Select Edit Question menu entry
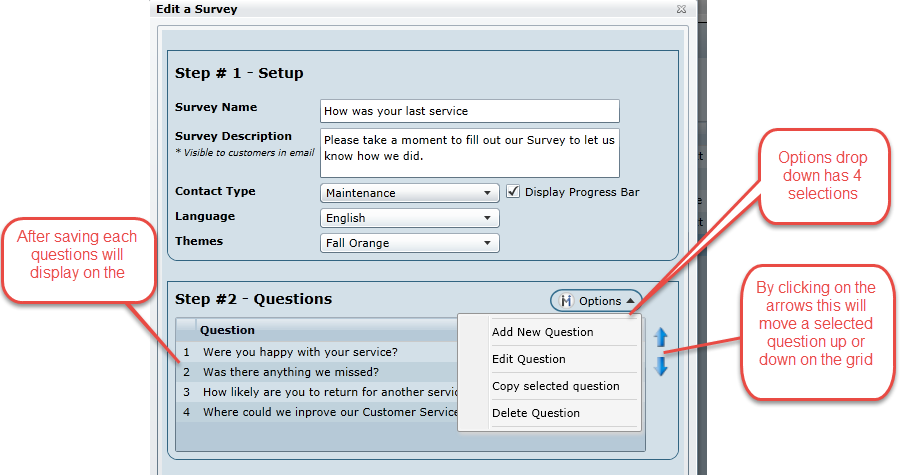 [x=528, y=359]
